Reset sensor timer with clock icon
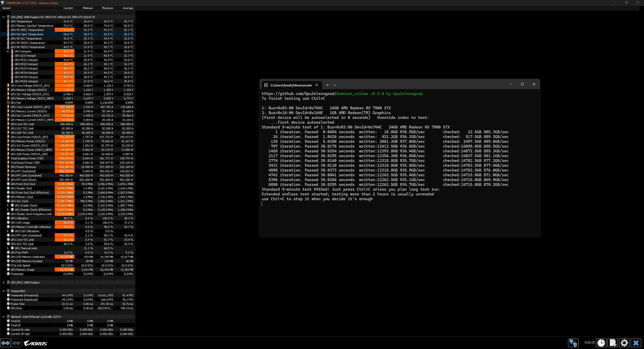 (601, 343)
